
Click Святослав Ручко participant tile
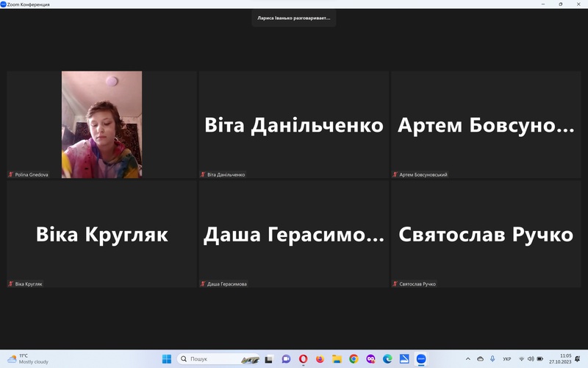pyautogui.click(x=485, y=234)
